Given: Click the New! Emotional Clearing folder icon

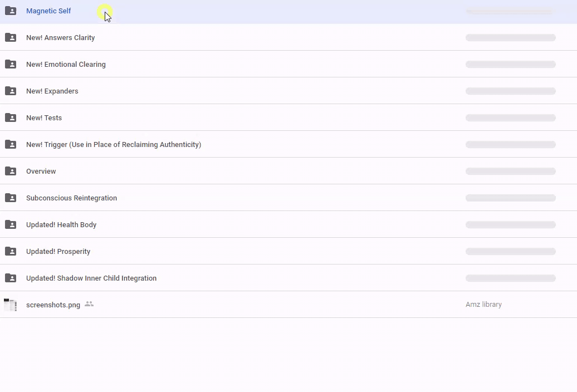Looking at the screenshot, I should point(11,64).
